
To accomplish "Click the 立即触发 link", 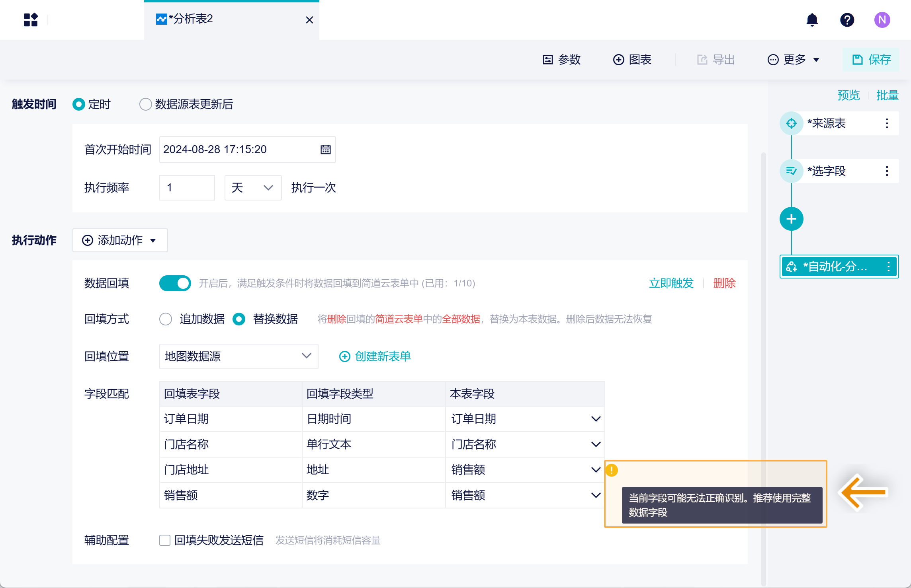I will 671,283.
